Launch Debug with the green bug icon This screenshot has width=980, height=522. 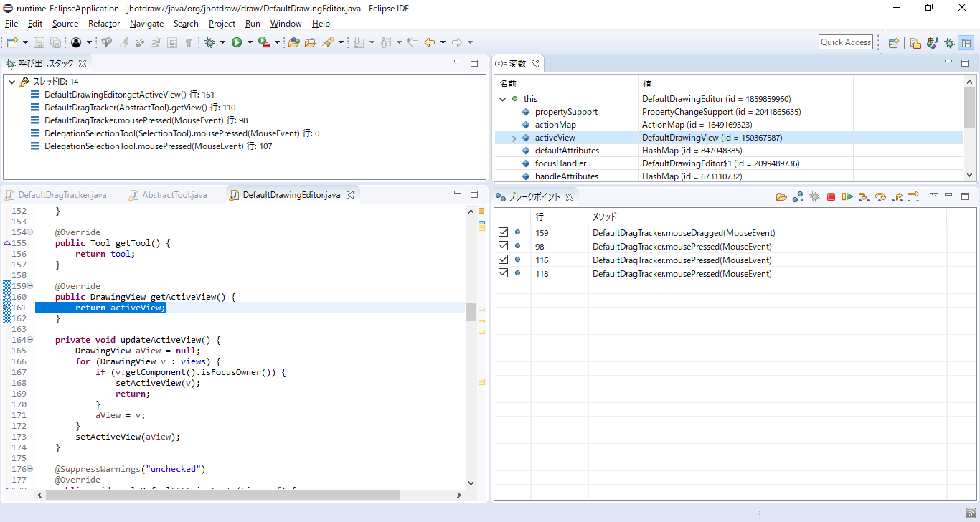[x=210, y=42]
